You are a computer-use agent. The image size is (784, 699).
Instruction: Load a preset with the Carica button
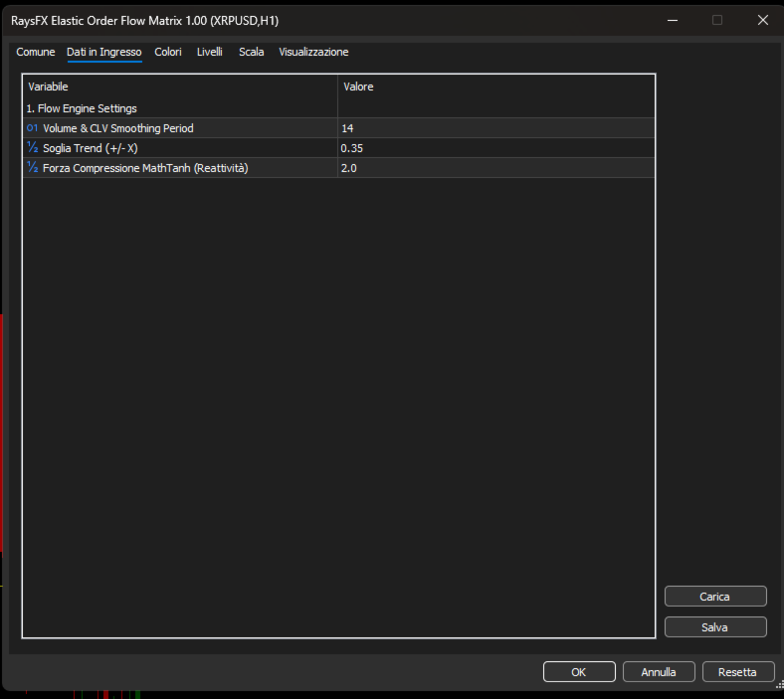(x=715, y=596)
